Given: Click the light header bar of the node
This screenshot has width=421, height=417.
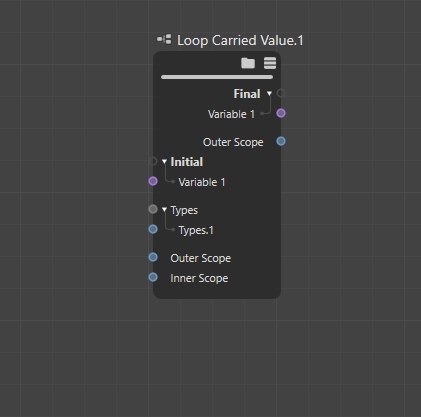Looking at the screenshot, I should (217, 77).
